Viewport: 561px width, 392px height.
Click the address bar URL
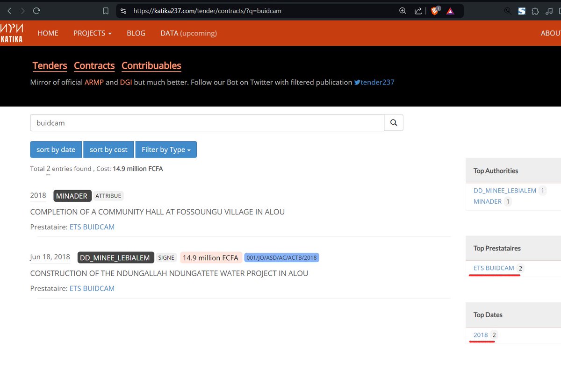pyautogui.click(x=208, y=11)
